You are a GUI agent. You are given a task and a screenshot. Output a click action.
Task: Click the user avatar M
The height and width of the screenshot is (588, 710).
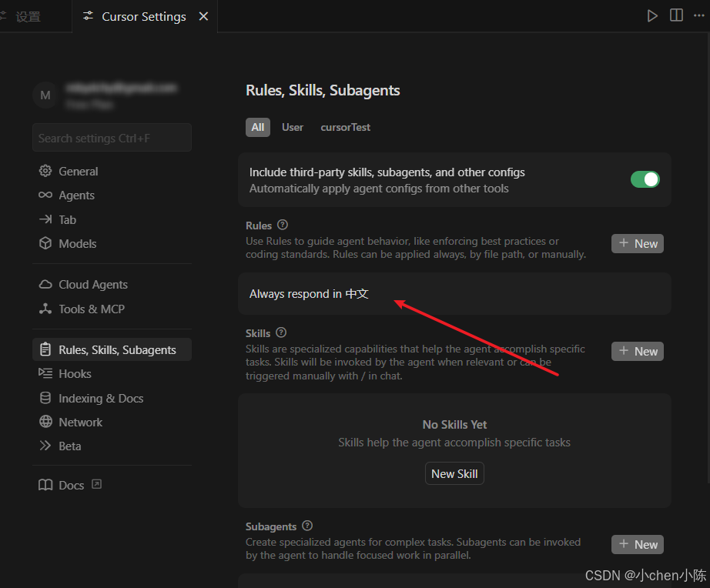[45, 95]
